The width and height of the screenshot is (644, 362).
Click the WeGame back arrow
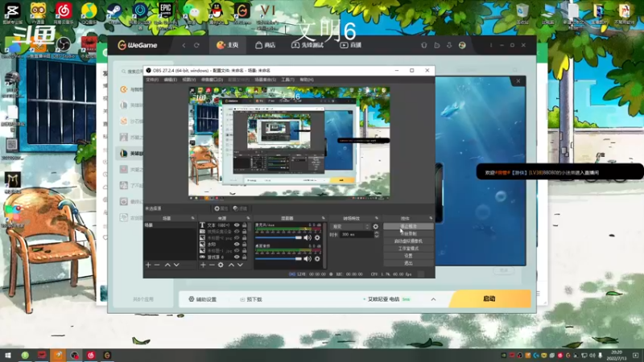(x=184, y=45)
